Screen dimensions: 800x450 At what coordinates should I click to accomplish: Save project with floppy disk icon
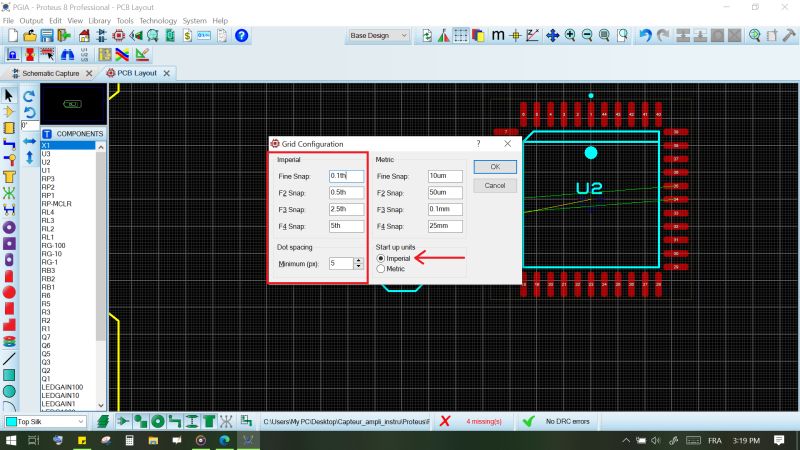[x=47, y=36]
